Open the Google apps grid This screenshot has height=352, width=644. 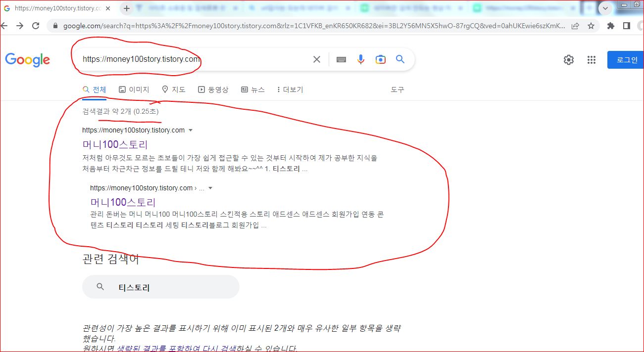point(592,60)
